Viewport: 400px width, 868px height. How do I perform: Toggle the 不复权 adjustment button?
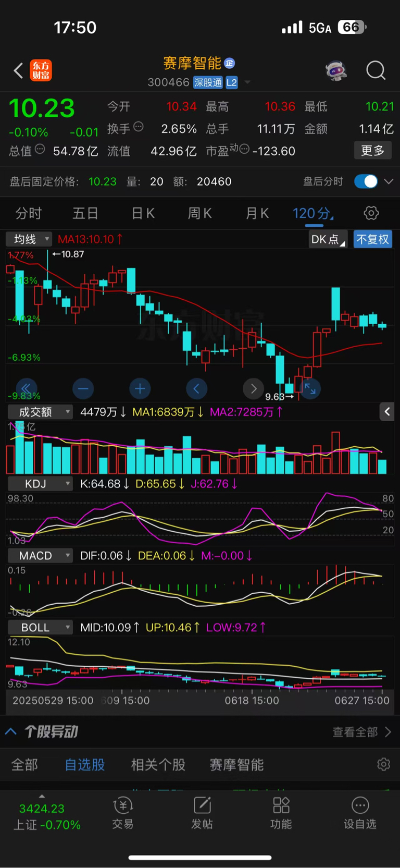pyautogui.click(x=372, y=239)
